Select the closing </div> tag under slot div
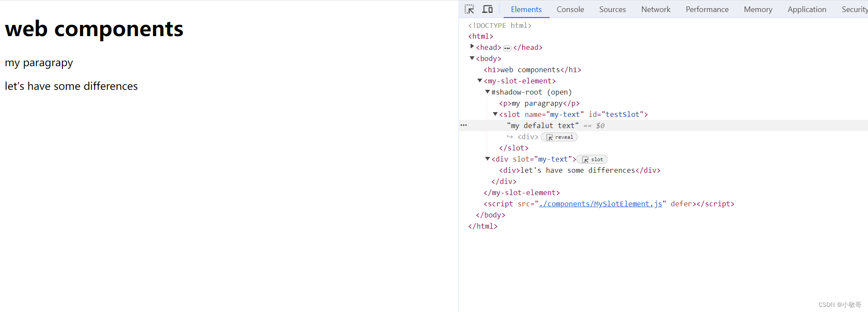The width and height of the screenshot is (868, 312). click(504, 181)
